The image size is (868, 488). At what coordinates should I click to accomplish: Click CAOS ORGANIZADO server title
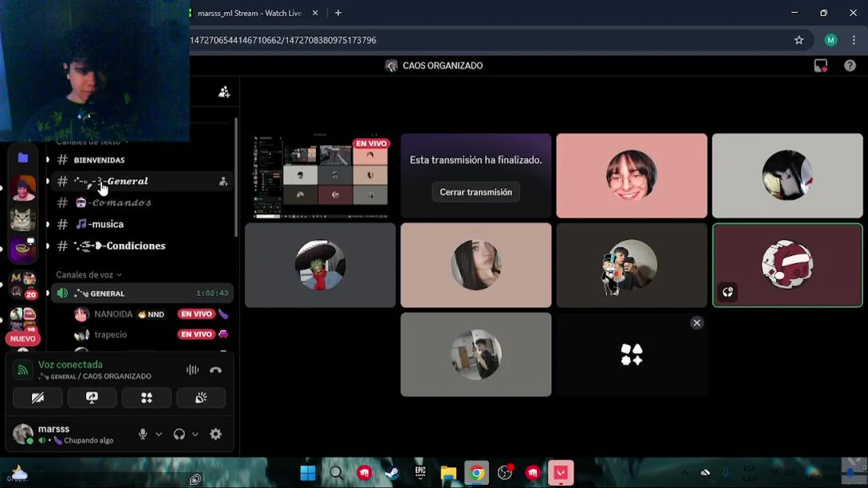click(442, 66)
